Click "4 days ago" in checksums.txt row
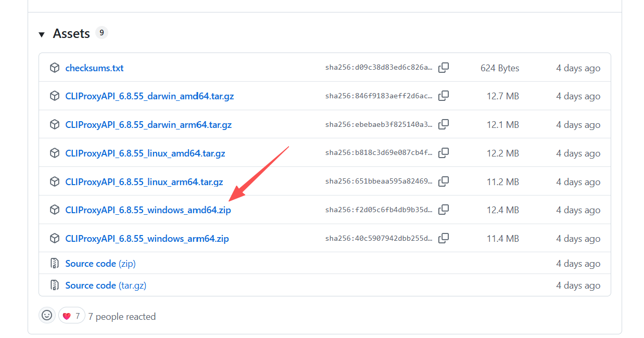This screenshot has width=644, height=338. pos(578,68)
